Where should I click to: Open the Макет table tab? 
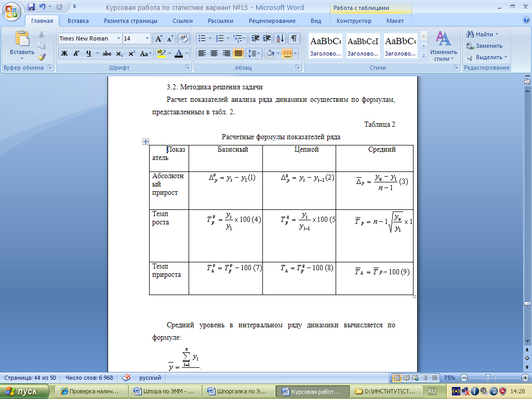(395, 21)
